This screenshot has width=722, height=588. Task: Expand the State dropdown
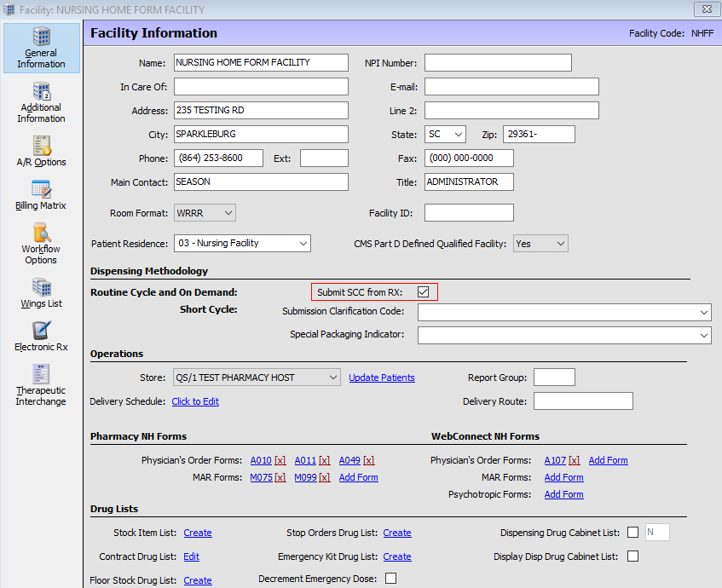point(458,135)
